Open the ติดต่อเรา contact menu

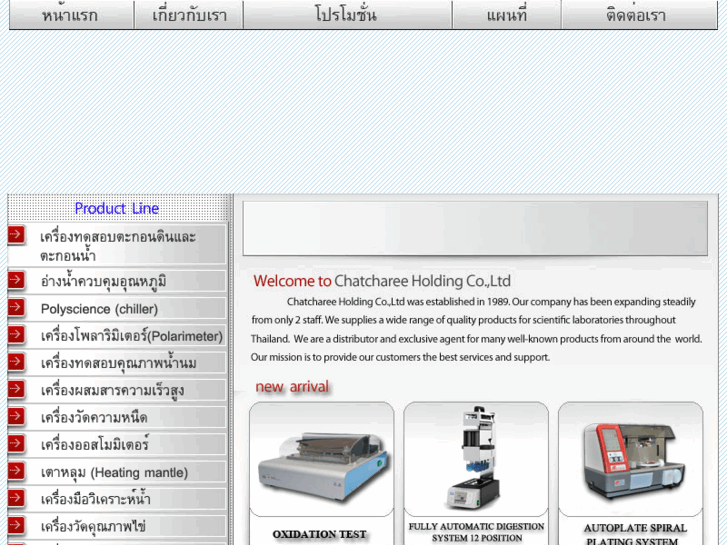click(x=639, y=15)
